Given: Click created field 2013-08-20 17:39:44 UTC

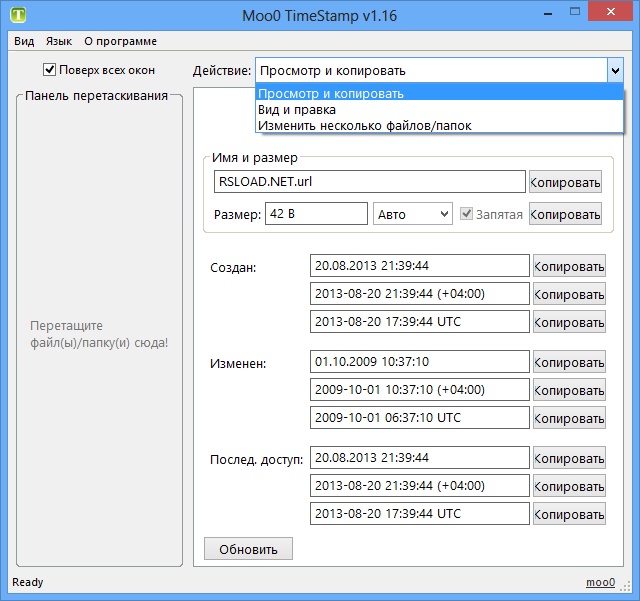Looking at the screenshot, I should [420, 322].
